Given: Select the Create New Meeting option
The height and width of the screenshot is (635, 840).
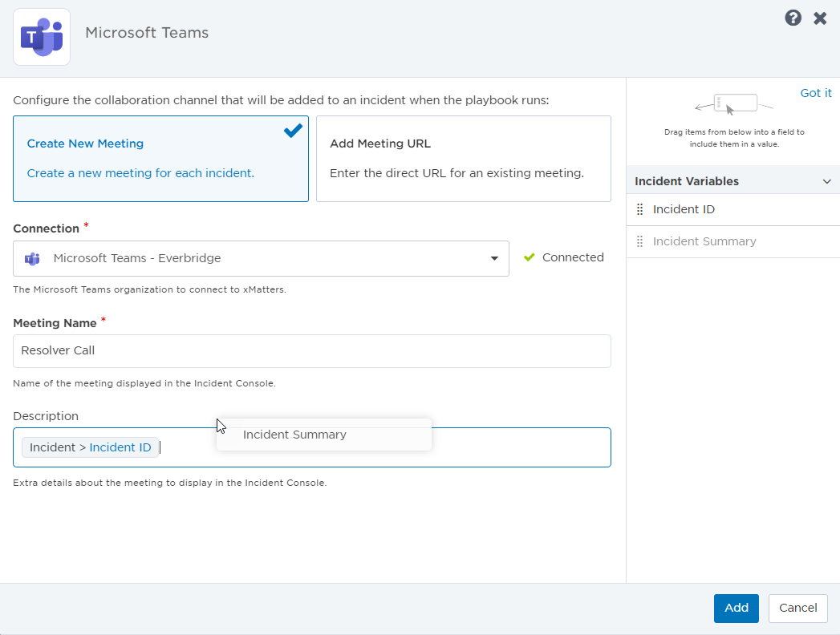Looking at the screenshot, I should (160, 158).
